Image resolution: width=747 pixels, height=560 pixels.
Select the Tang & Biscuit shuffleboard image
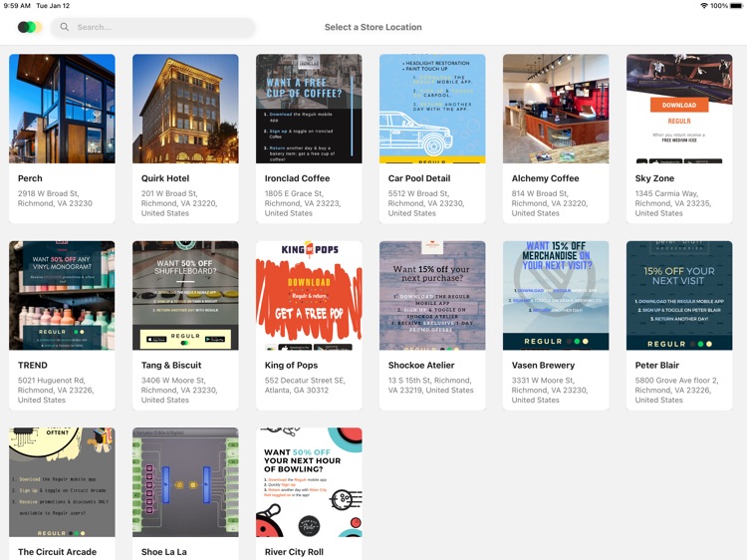tap(185, 296)
